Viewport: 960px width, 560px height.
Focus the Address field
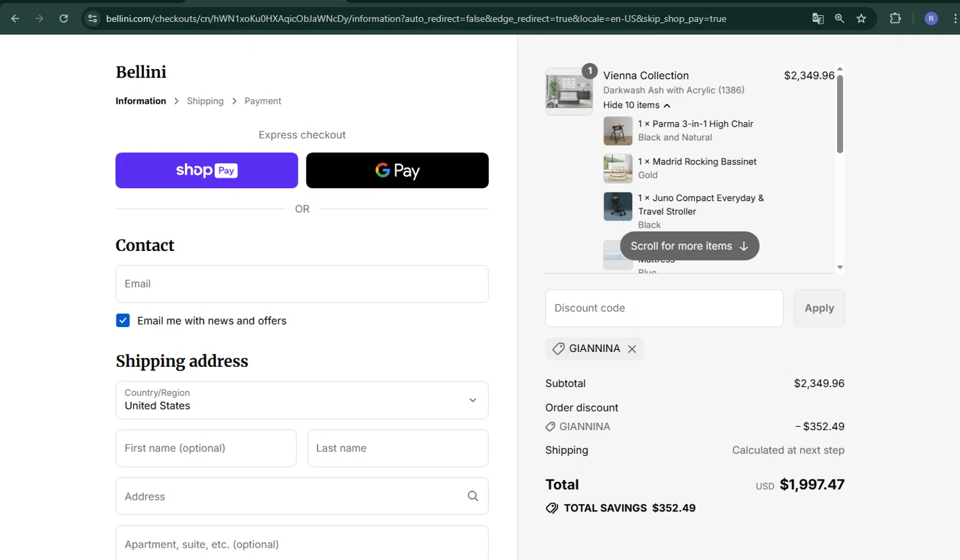click(x=302, y=496)
